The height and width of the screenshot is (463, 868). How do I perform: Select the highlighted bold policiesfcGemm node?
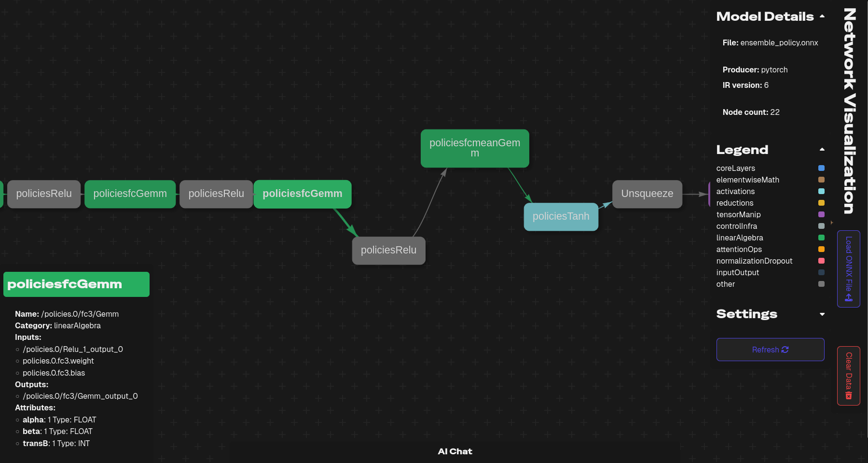point(303,194)
